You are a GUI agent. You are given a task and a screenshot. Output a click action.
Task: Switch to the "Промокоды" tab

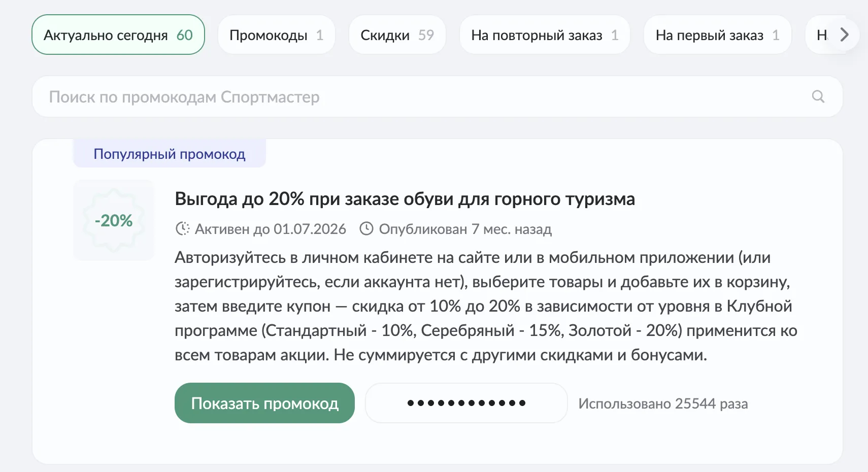click(x=276, y=35)
